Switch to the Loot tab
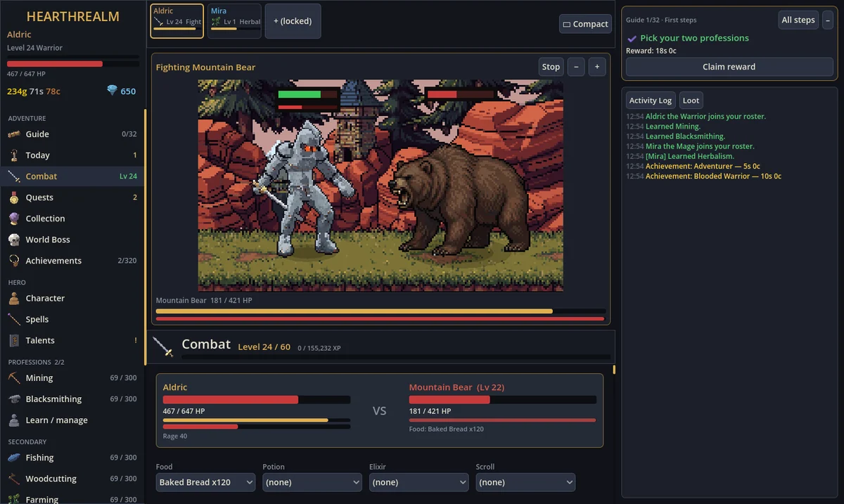Image resolution: width=844 pixels, height=504 pixels. point(691,101)
